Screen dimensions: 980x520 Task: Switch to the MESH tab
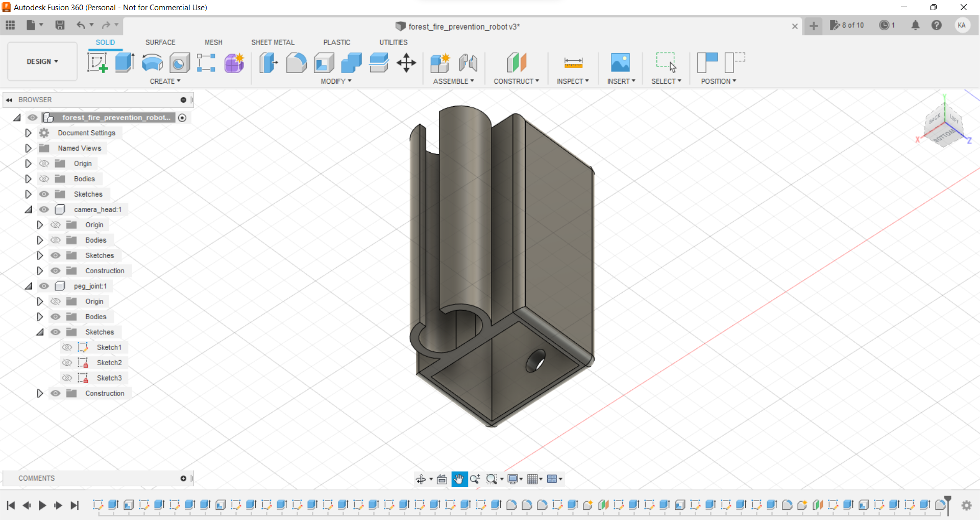213,42
